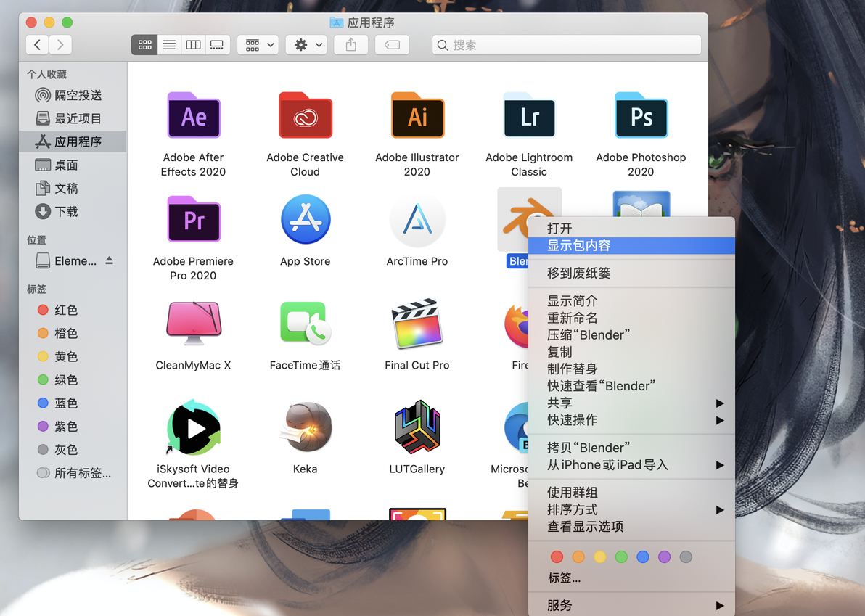
Task: Filter by 红色 tag in sidebar
Action: point(73,310)
